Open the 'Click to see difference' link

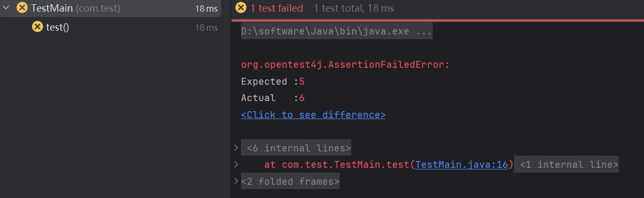313,115
